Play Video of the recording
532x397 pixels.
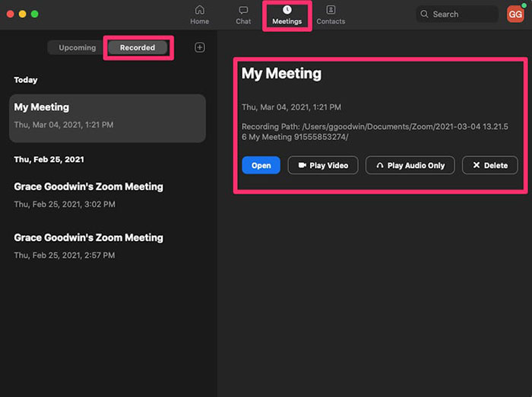(323, 165)
